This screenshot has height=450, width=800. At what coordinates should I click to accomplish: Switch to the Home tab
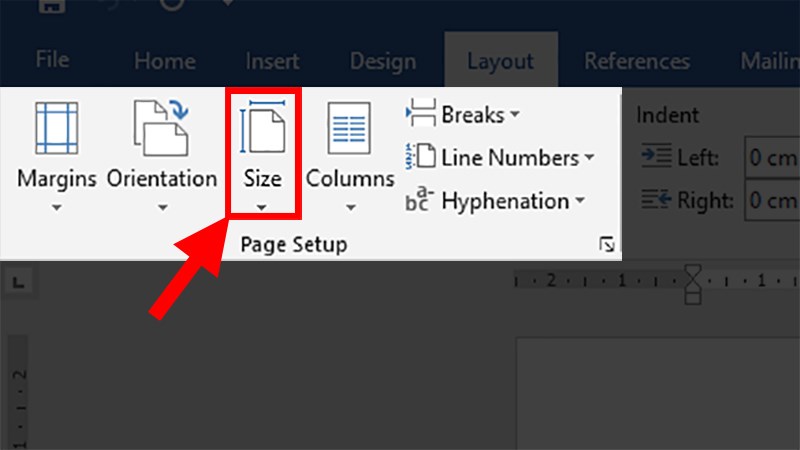tap(165, 60)
